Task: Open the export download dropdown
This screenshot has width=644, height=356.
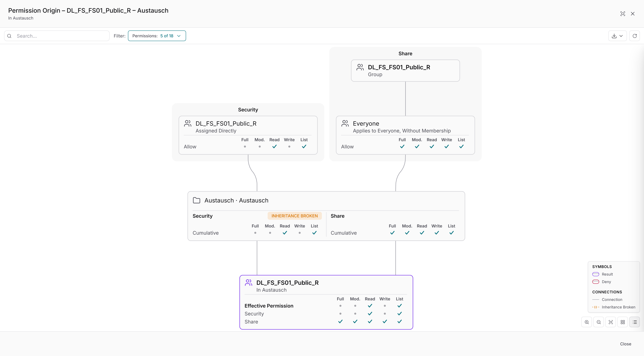Action: click(x=617, y=36)
